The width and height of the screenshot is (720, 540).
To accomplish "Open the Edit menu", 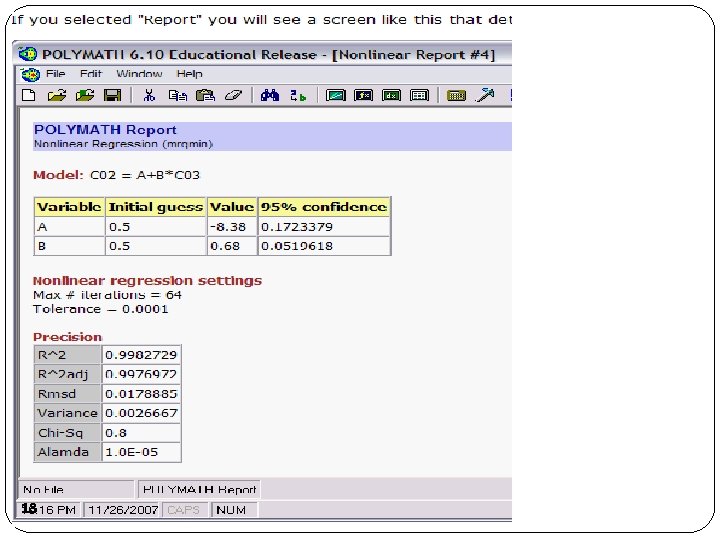I will pos(90,73).
